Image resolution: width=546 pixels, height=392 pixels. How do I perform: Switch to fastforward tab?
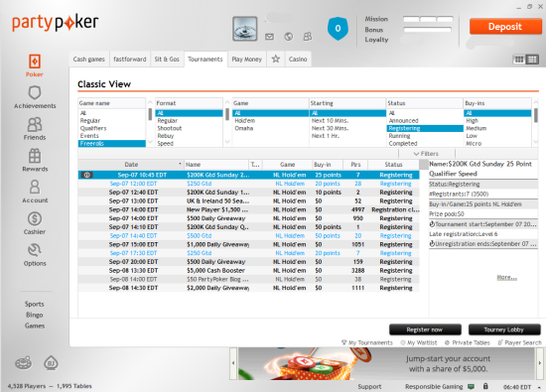click(130, 60)
